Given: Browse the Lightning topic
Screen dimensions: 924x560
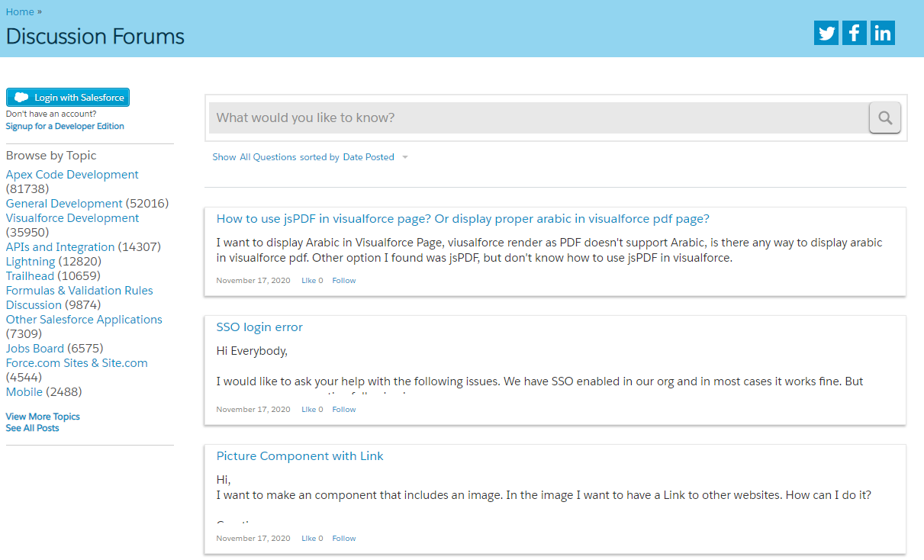Looking at the screenshot, I should pyautogui.click(x=31, y=262).
